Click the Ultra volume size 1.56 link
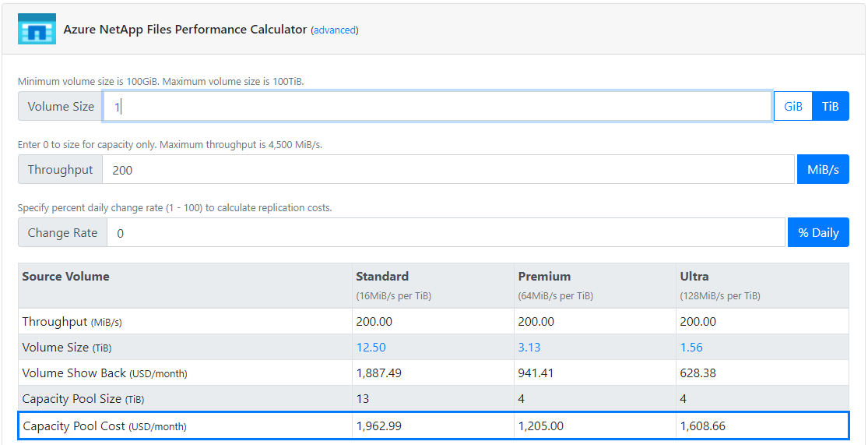 (691, 348)
